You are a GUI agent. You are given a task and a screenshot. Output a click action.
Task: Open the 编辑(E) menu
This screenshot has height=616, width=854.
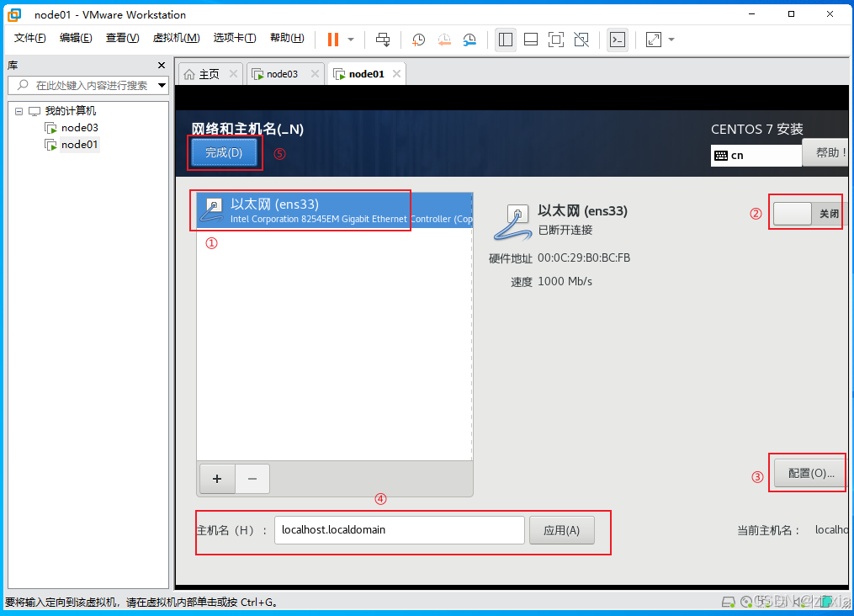[76, 38]
